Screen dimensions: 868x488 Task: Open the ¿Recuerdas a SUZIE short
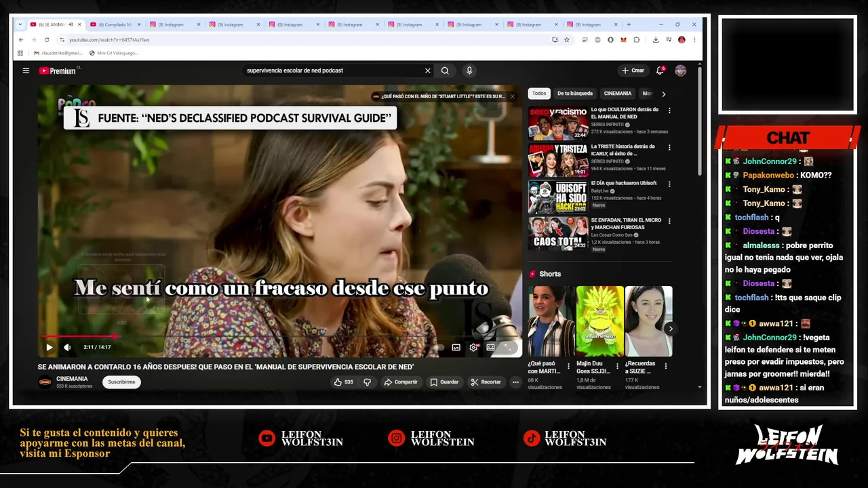(648, 321)
